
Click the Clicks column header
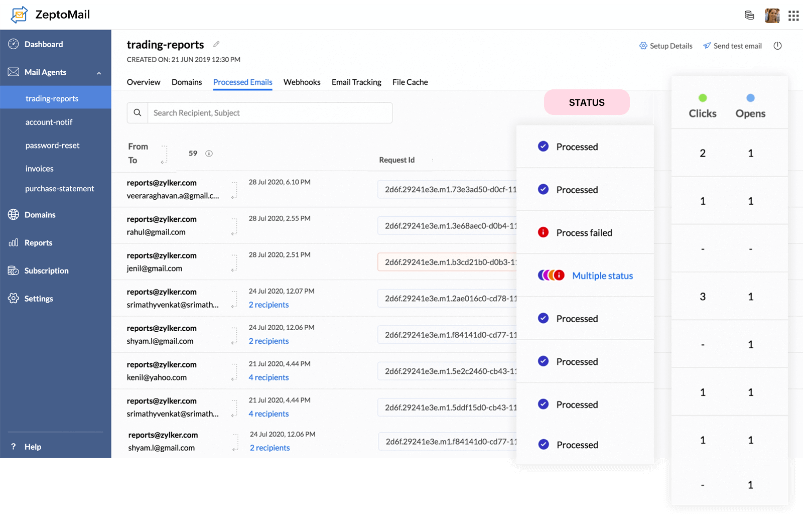click(703, 113)
